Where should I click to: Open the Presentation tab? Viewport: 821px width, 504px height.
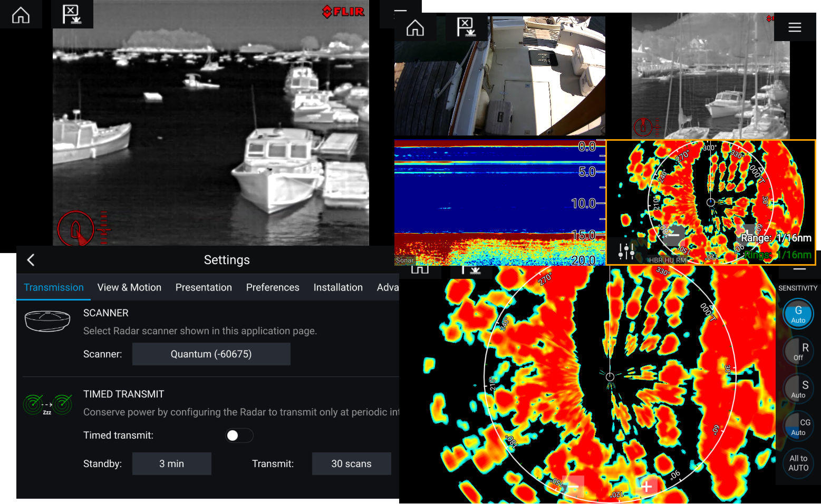point(204,287)
